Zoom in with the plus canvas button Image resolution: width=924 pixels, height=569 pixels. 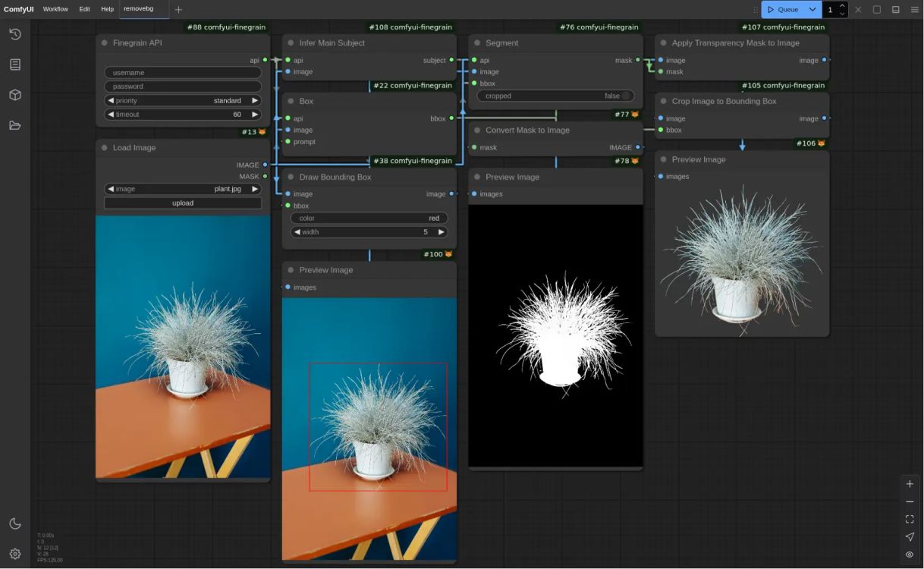tap(910, 484)
